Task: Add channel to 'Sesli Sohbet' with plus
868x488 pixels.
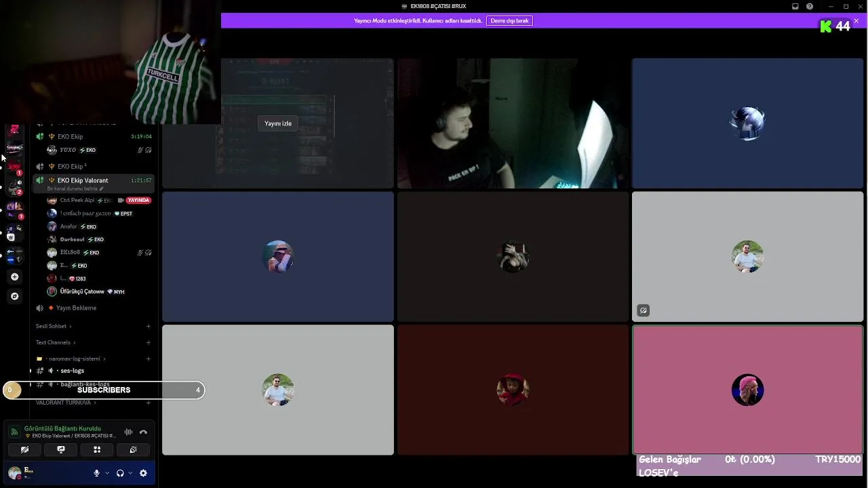Action: [149, 326]
